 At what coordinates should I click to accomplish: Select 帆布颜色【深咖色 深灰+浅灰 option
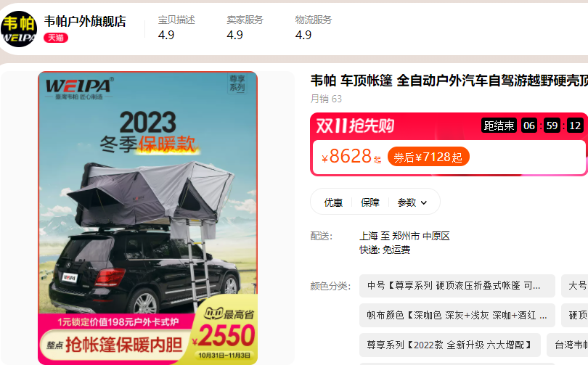click(457, 316)
